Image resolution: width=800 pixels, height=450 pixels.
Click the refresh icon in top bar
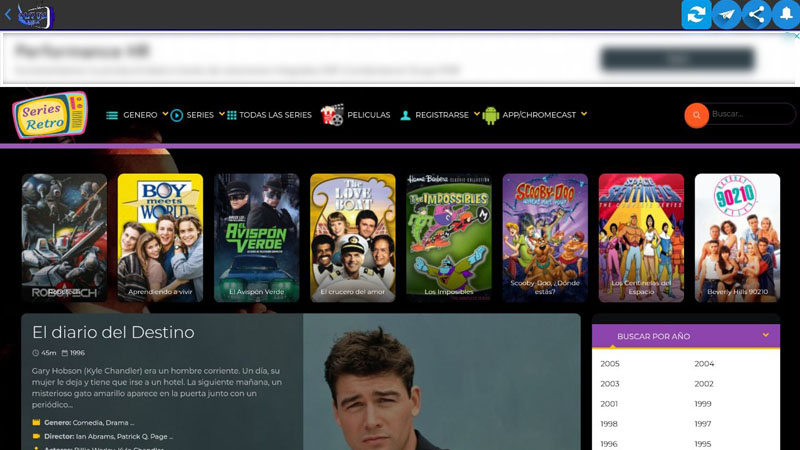(x=696, y=15)
